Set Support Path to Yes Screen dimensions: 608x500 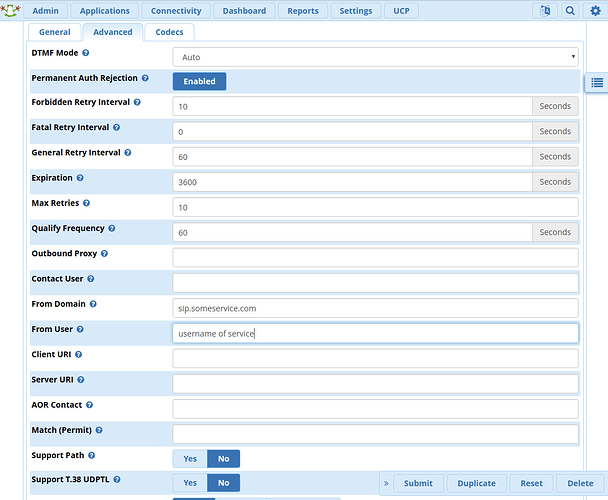pos(189,458)
